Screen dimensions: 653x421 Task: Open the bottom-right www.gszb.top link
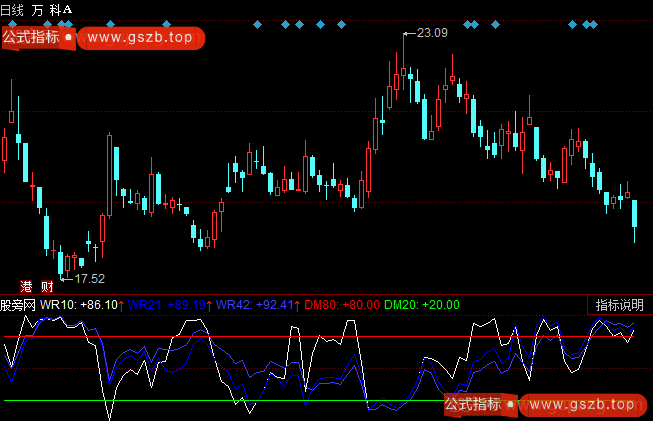[x=582, y=405]
